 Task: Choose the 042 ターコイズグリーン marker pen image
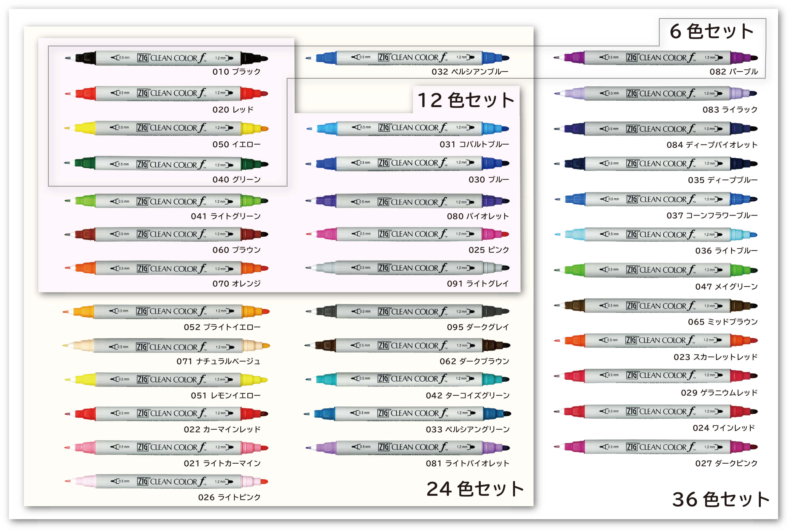point(407,379)
